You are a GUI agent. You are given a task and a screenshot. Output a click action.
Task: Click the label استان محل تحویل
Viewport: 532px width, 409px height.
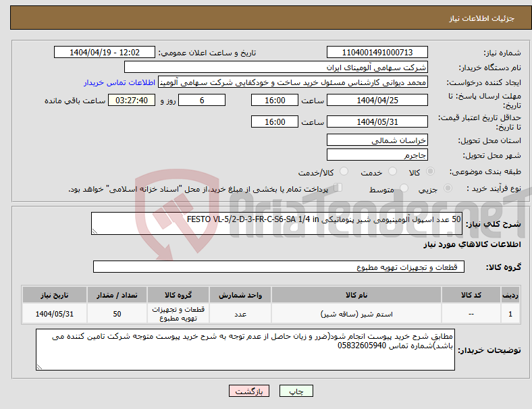click(489, 140)
